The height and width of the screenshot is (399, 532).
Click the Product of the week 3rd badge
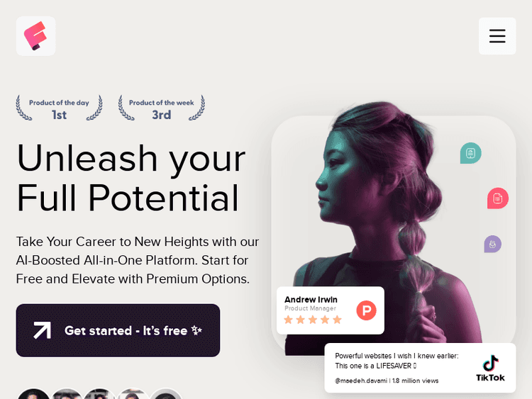162,108
